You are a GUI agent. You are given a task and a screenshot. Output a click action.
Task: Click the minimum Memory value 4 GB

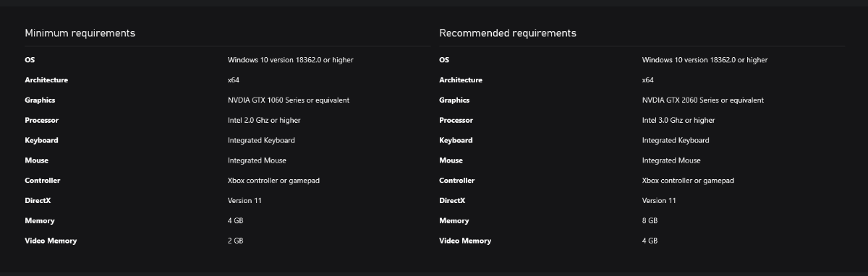(236, 221)
